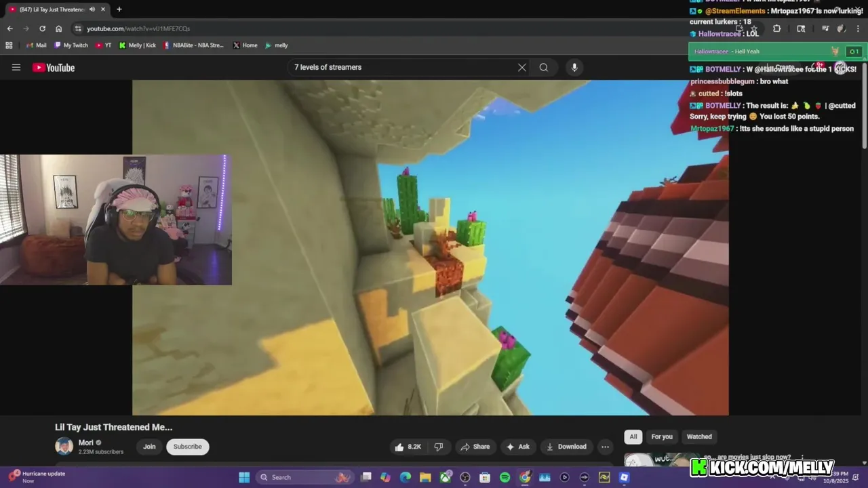This screenshot has width=868, height=488.
Task: Go to YouTube home via logo
Action: 54,67
